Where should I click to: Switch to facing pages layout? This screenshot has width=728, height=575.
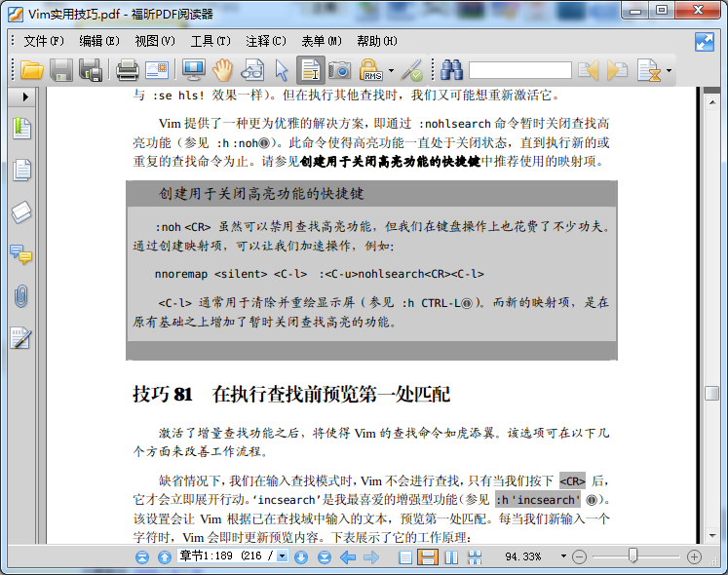(x=451, y=556)
